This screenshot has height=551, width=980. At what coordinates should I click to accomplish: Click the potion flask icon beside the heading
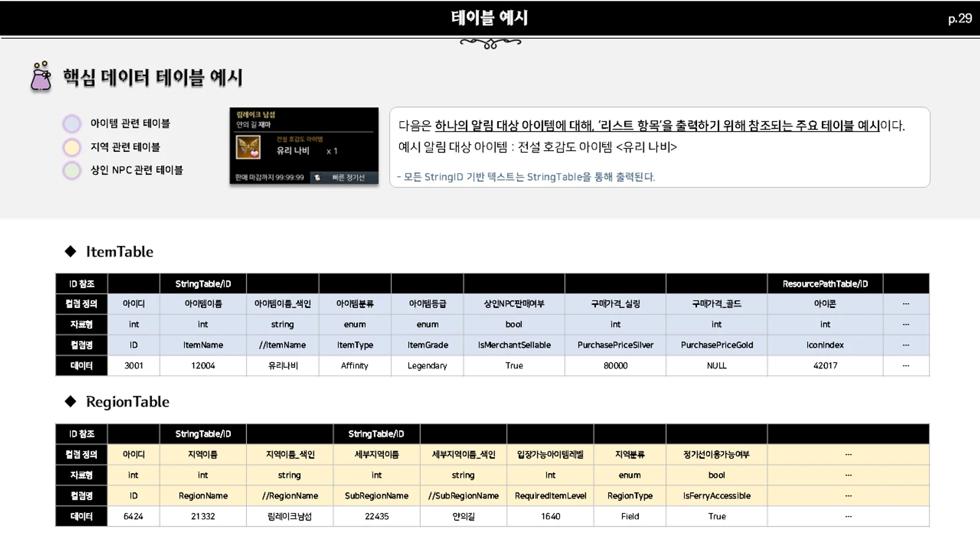click(x=41, y=77)
